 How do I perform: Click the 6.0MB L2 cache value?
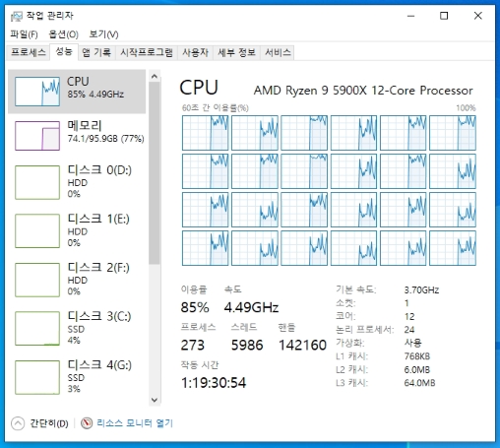point(417,370)
